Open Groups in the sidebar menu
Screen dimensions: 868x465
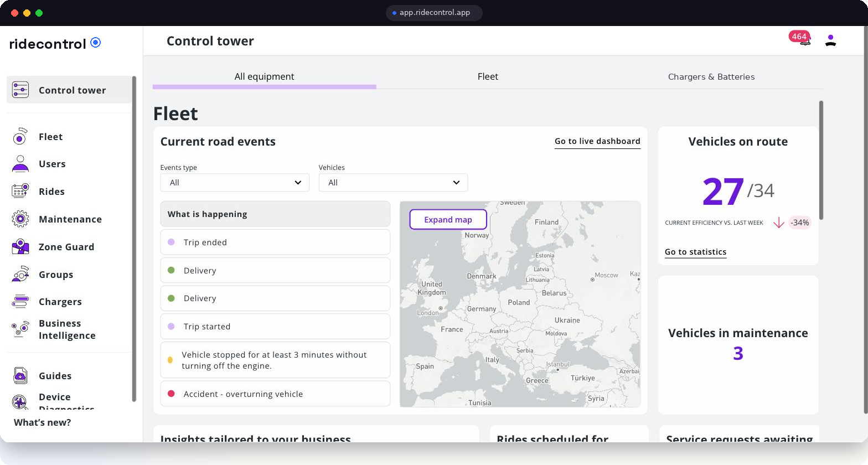click(x=56, y=275)
